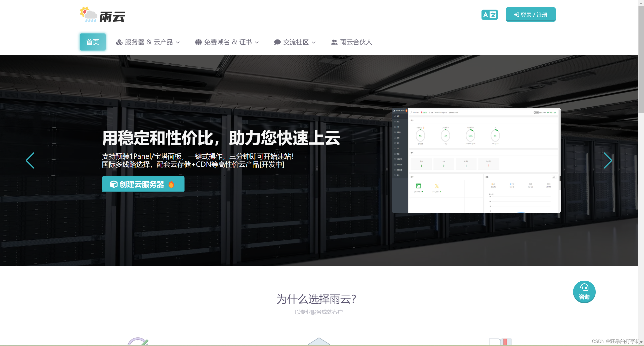644x346 pixels.
Task: Click the control panel dashboard preview image
Action: click(476, 160)
